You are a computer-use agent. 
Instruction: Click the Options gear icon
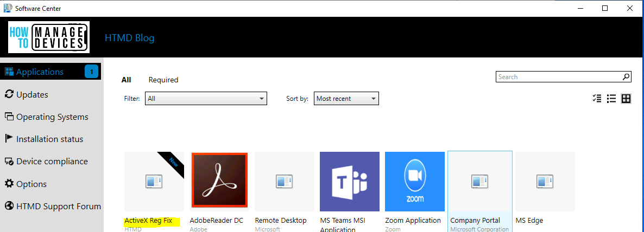(9, 184)
